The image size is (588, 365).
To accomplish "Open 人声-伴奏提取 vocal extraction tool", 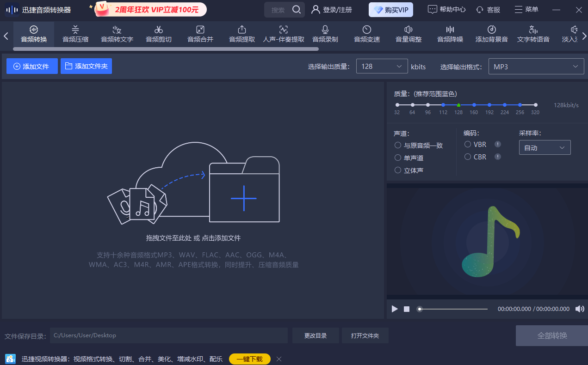I will point(283,34).
